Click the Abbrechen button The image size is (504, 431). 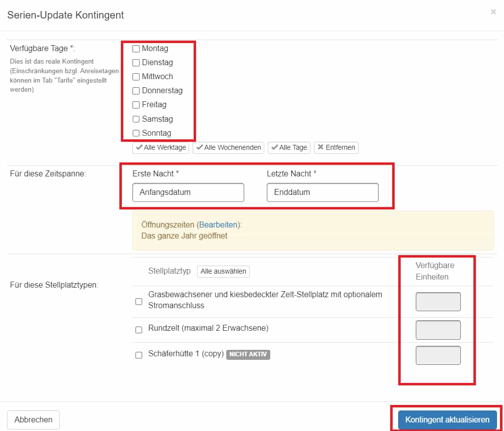[x=34, y=420]
